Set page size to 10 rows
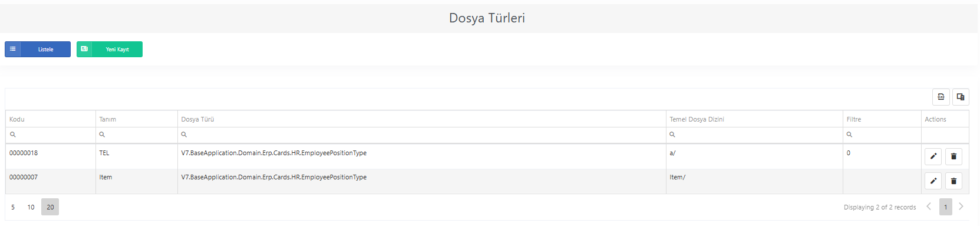The height and width of the screenshot is (226, 980). (31, 207)
